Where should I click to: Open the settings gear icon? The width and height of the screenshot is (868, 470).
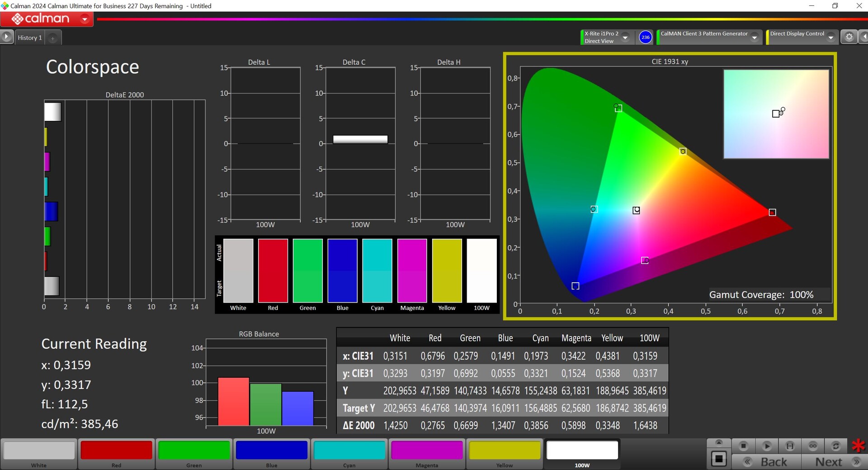849,37
